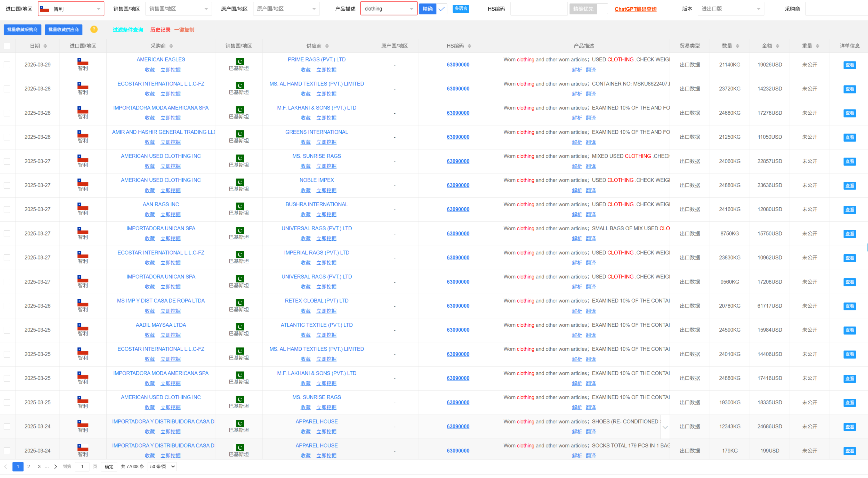
Task: Open the 版本 dropdown showing 进出口版
Action: point(730,9)
